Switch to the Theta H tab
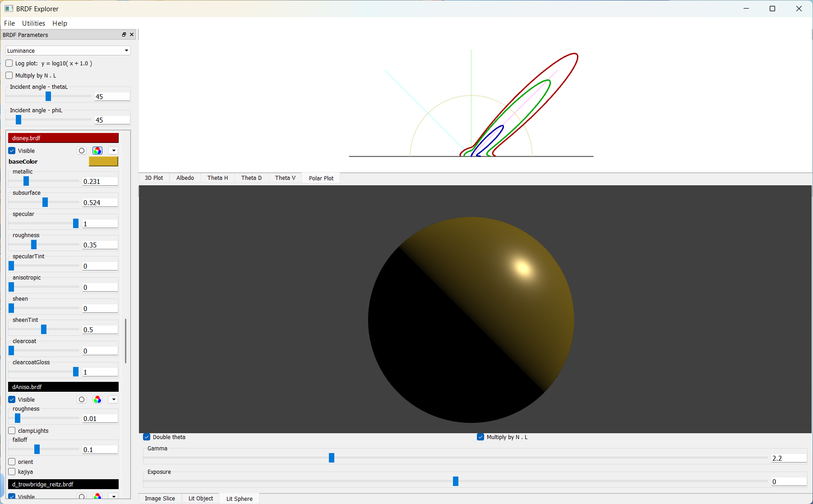This screenshot has width=813, height=504. 217,178
